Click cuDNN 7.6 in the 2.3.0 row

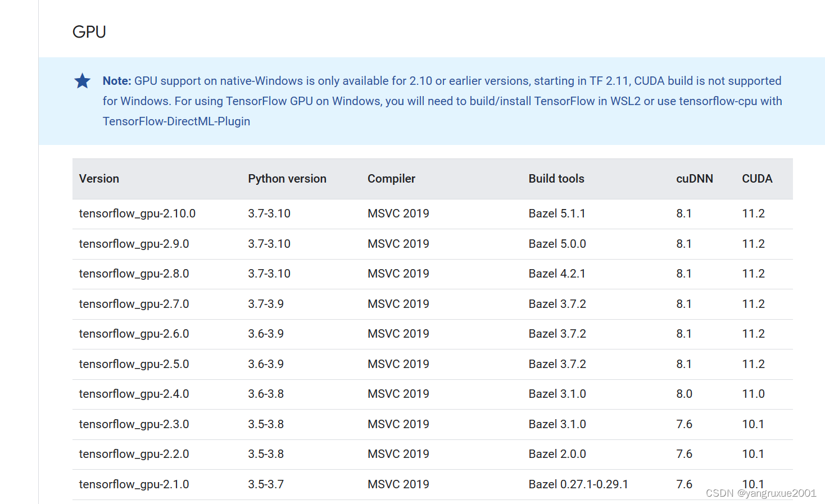(x=684, y=424)
